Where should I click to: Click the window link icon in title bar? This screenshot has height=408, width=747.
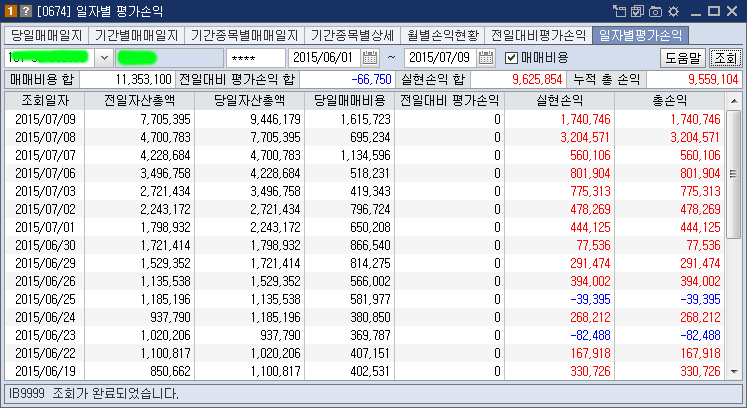[x=619, y=11]
